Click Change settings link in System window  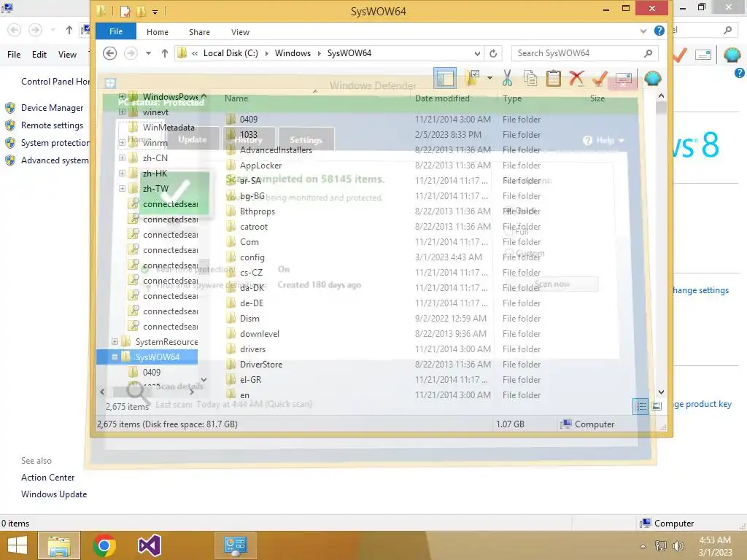tap(700, 290)
